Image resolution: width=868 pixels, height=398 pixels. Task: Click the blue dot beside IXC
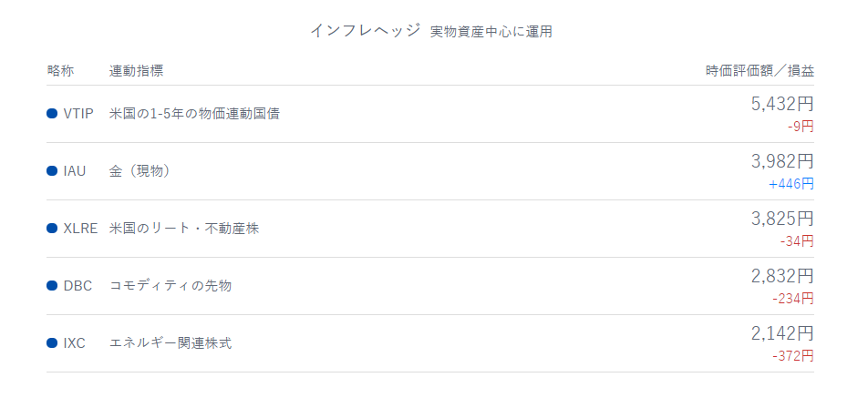pos(52,343)
